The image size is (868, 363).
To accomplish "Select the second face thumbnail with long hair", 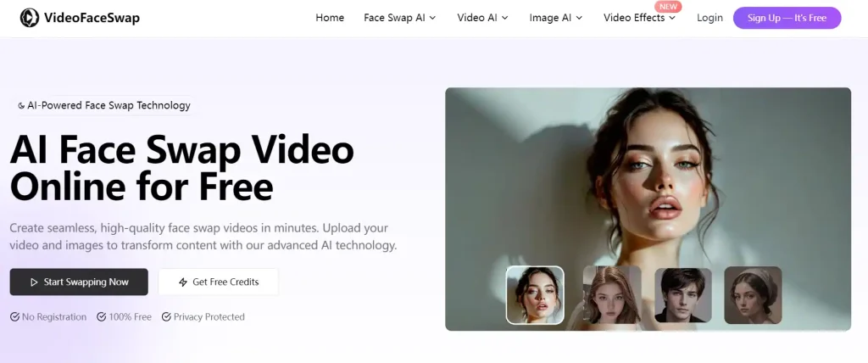I will coord(612,295).
